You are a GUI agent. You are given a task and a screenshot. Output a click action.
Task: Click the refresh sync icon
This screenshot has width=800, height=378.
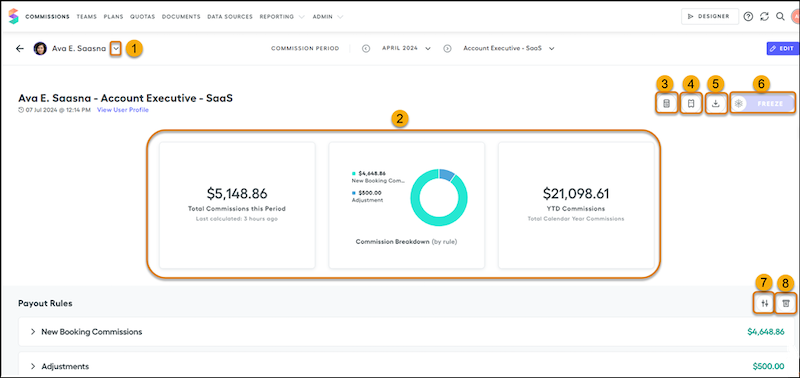point(764,16)
